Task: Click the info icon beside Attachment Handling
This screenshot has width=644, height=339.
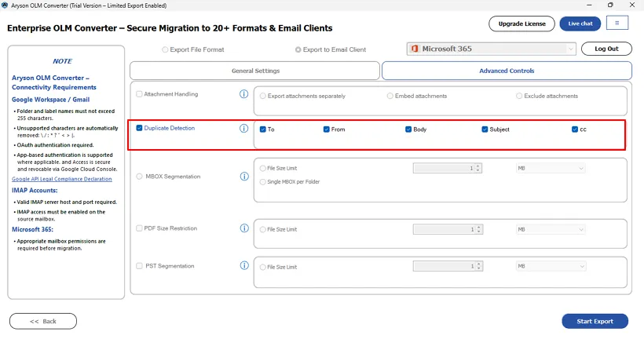Action: [243, 95]
